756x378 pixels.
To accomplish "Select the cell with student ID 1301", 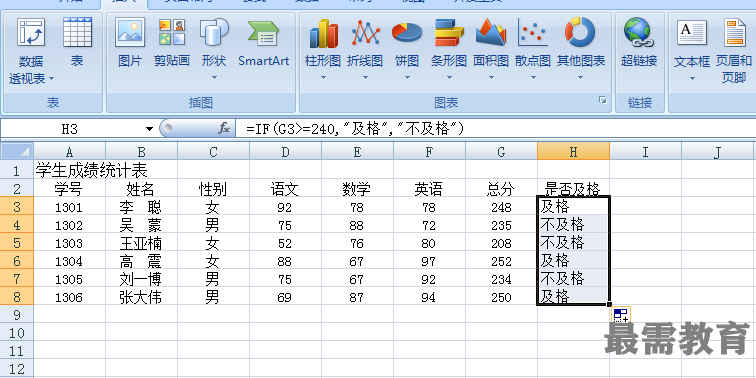I will click(69, 206).
